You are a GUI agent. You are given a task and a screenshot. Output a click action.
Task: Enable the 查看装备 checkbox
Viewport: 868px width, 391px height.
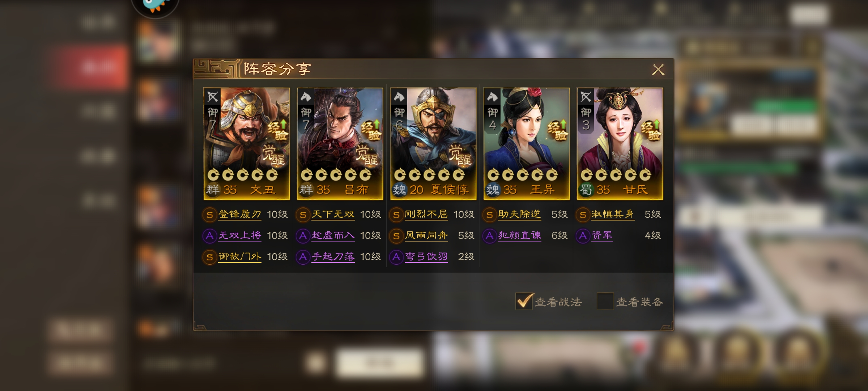[x=605, y=301]
